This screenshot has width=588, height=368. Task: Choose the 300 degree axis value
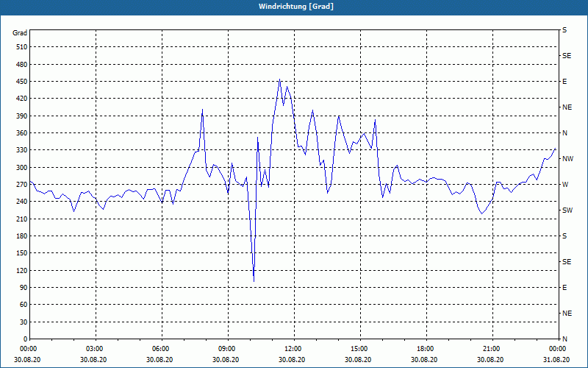tap(21, 168)
